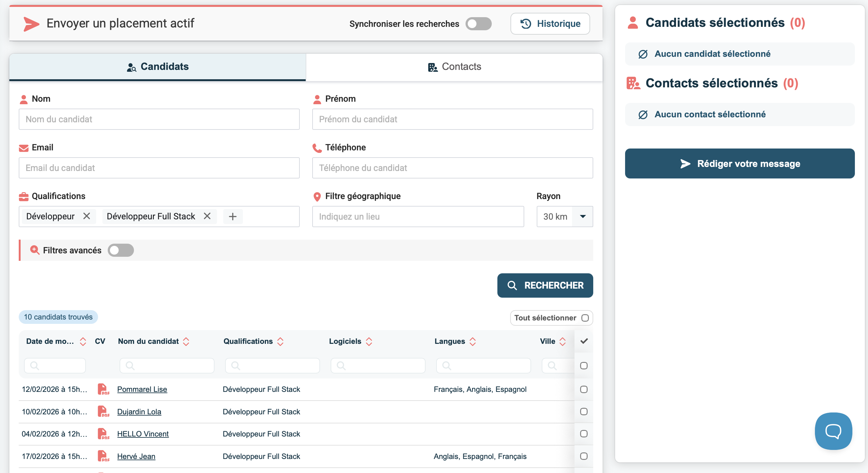Add a qualification with plus icon
The image size is (868, 473).
point(233,217)
